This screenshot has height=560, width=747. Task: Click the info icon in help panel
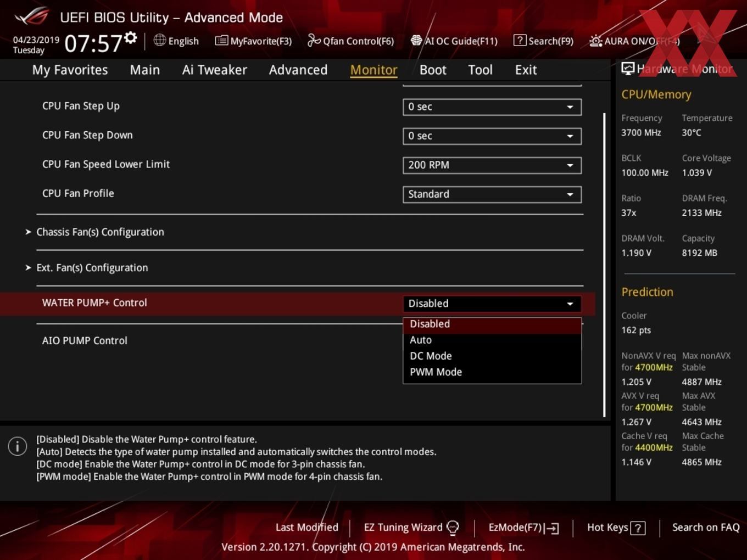18,446
